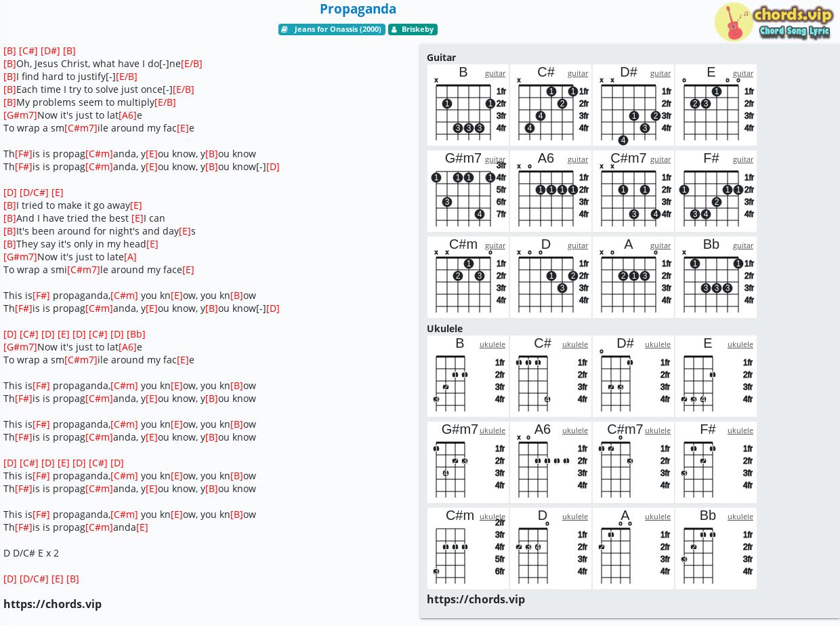Image resolution: width=840 pixels, height=625 pixels.
Task: Click the guitar link next to chord D
Action: (578, 245)
